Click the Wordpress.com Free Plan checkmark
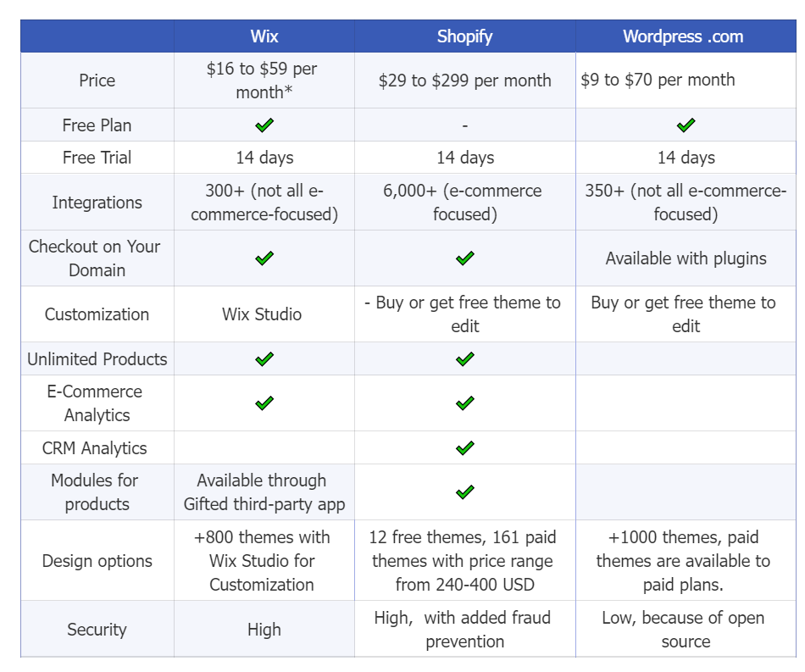The image size is (805, 672). (686, 125)
